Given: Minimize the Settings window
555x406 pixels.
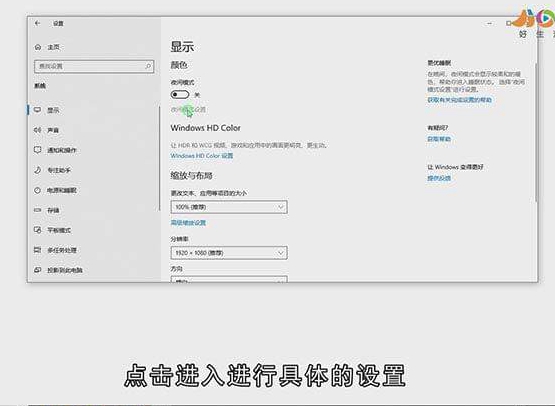Looking at the screenshot, I should pyautogui.click(x=490, y=23).
